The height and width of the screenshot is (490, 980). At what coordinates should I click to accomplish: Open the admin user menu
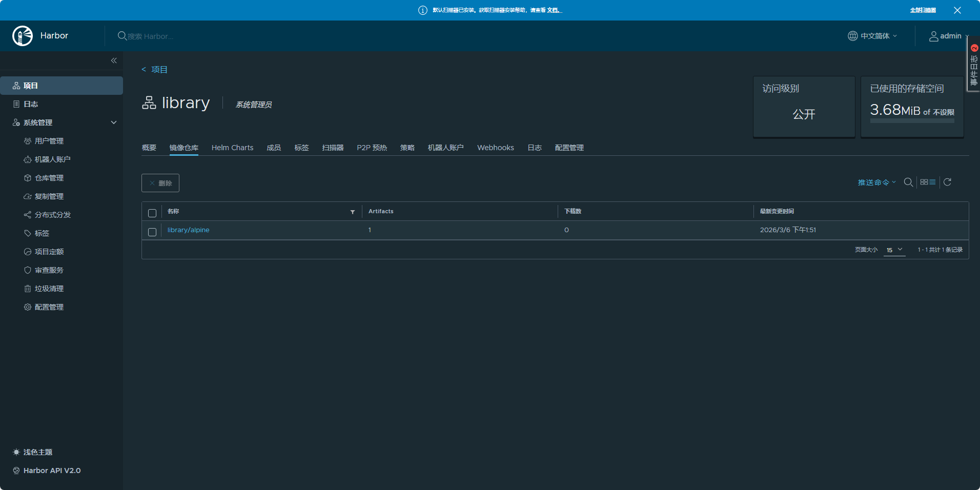point(949,36)
